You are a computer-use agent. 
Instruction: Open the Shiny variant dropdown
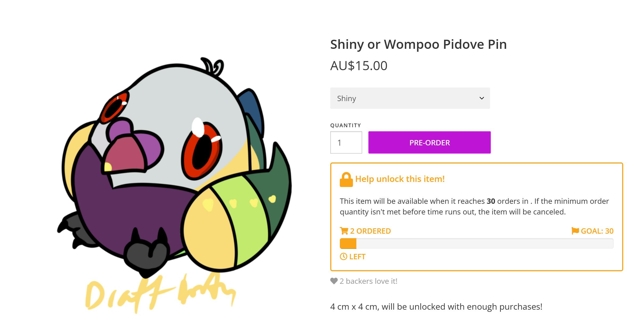(x=410, y=98)
